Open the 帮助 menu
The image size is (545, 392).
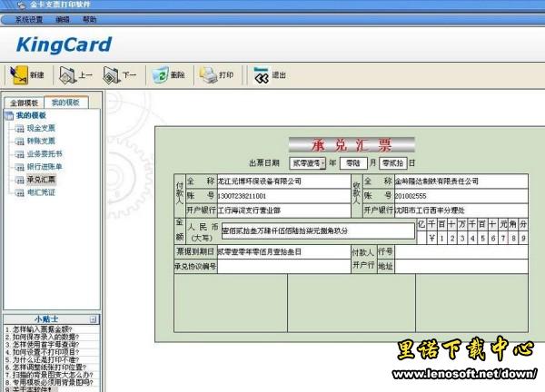(x=89, y=19)
